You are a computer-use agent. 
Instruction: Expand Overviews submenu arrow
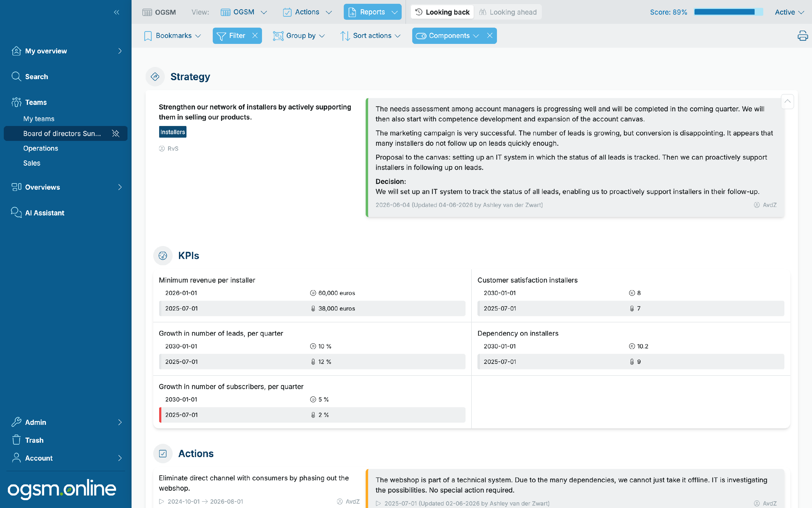tap(120, 187)
